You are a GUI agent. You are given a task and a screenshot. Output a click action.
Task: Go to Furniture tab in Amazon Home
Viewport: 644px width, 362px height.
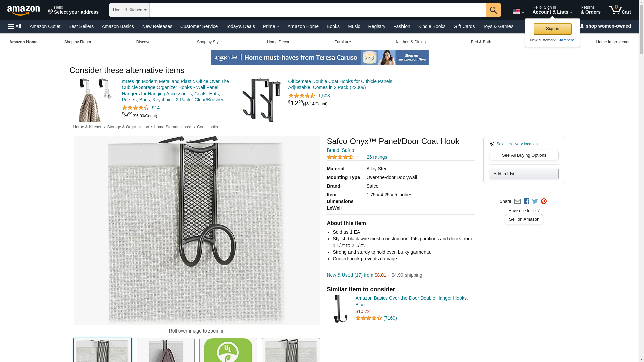tap(342, 42)
